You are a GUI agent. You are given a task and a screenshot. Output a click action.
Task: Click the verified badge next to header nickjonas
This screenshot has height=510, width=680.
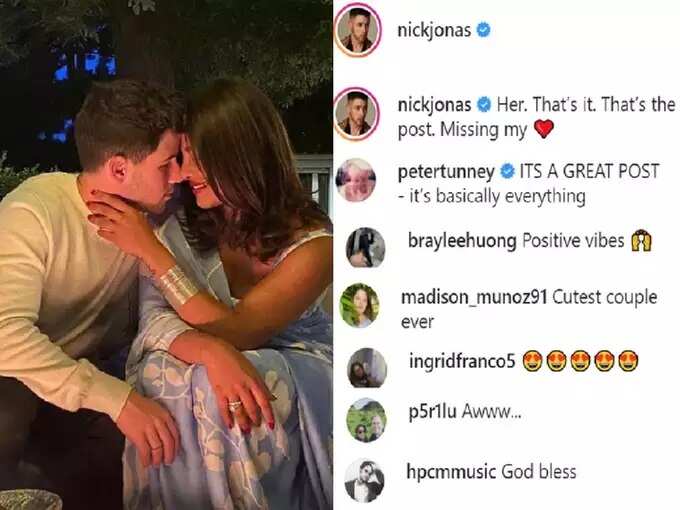484,30
